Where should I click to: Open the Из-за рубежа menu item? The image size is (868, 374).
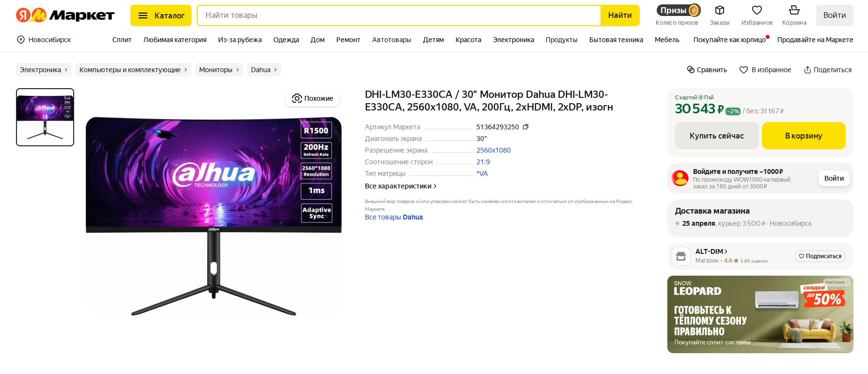coord(240,40)
